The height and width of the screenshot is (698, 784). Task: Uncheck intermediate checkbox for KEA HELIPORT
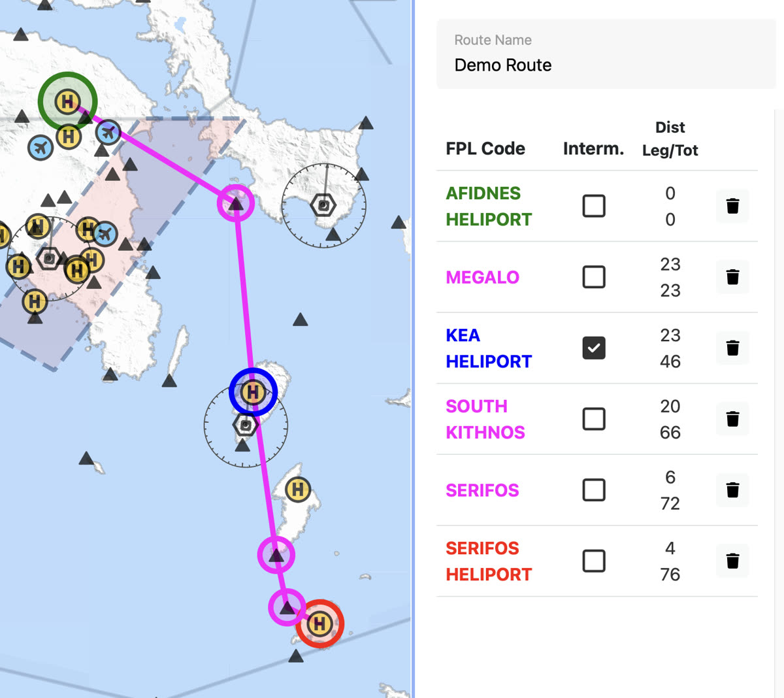coord(594,348)
